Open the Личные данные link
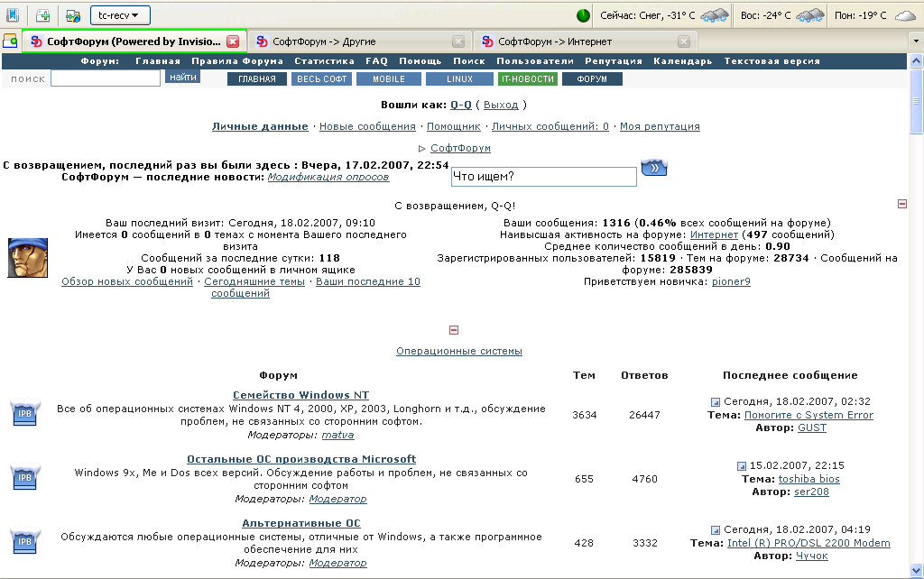 (260, 126)
